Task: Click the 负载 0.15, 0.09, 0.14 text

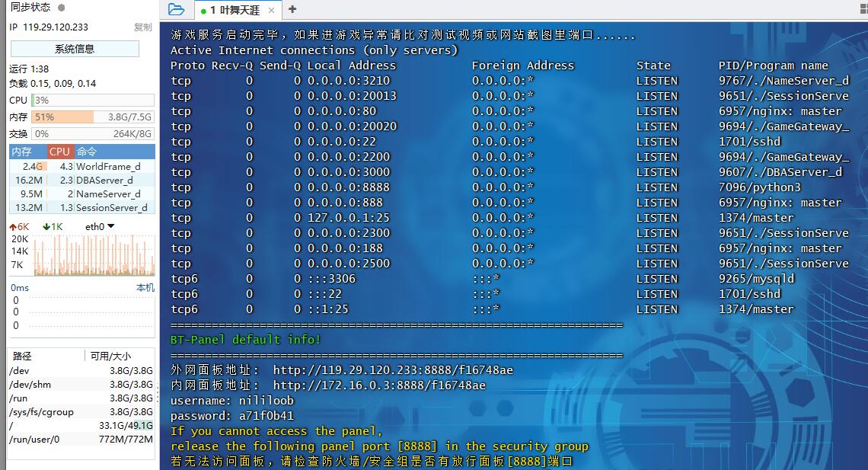Action: pyautogui.click(x=53, y=84)
